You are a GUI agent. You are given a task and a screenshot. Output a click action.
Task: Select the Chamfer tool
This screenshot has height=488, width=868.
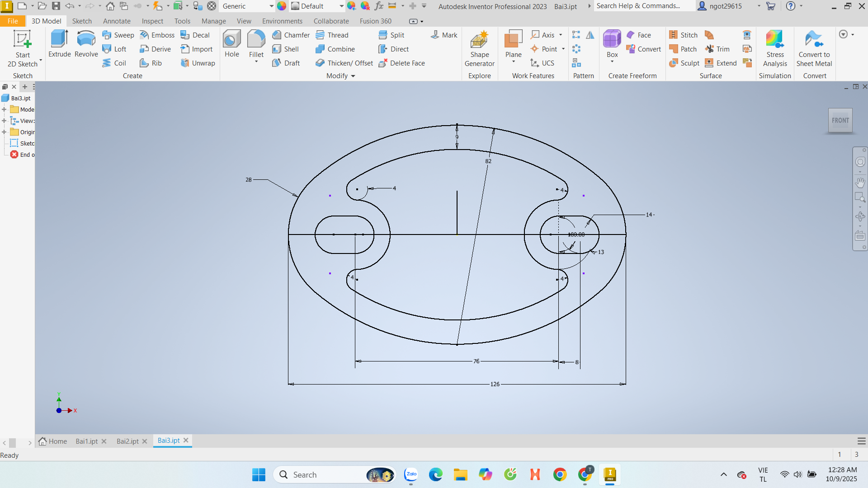coord(291,35)
